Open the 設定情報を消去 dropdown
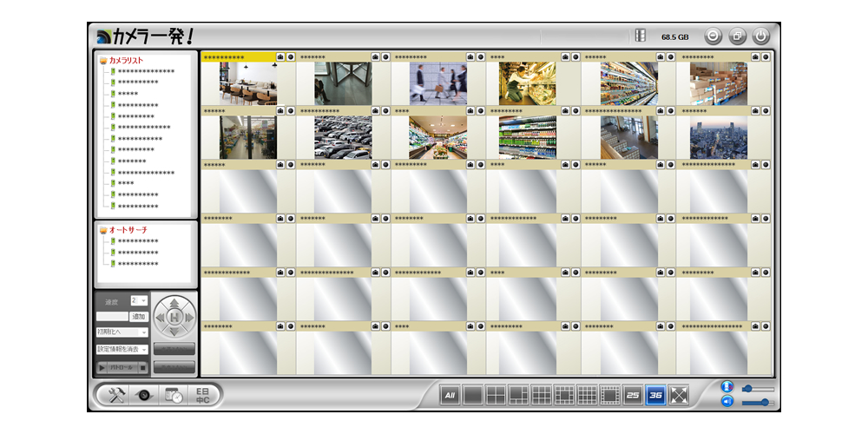 pyautogui.click(x=122, y=349)
